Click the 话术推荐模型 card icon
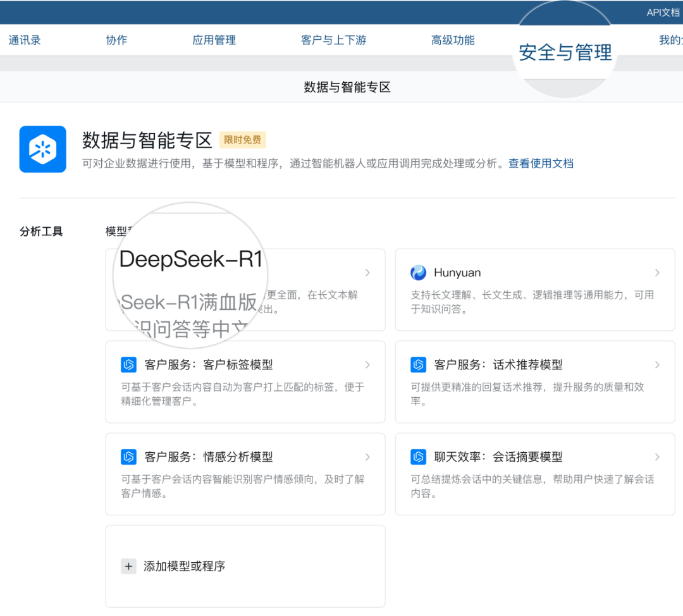 [x=418, y=365]
